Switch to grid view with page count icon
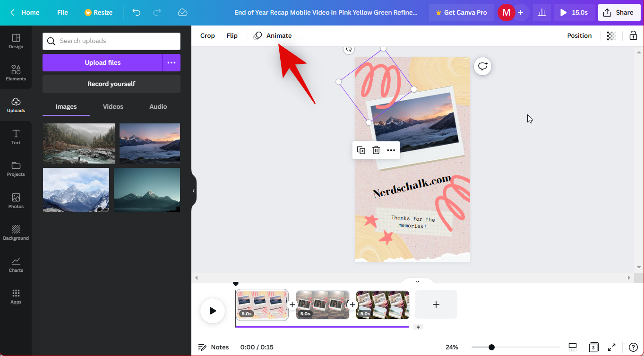The height and width of the screenshot is (356, 644). coord(593,347)
